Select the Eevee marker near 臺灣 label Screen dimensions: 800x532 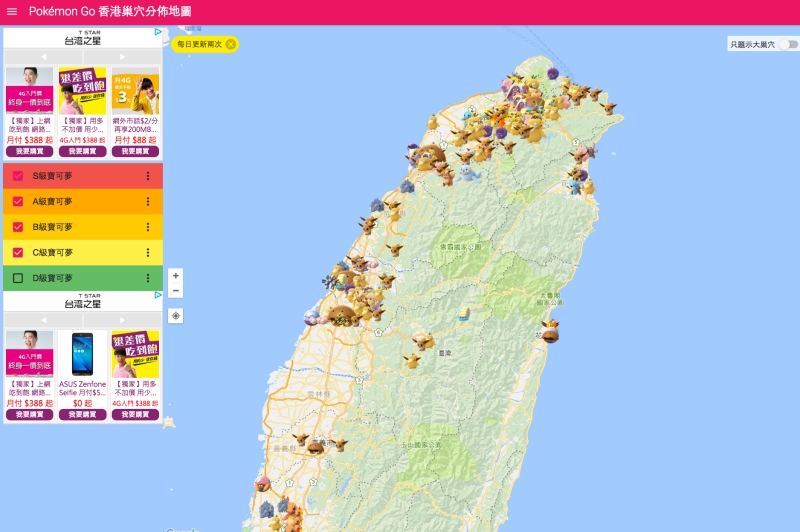tap(423, 342)
